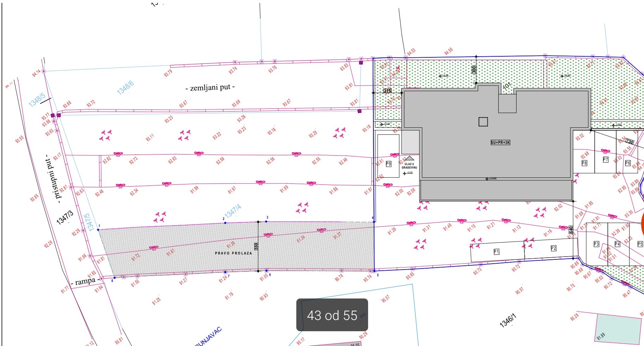Click the PRAVO PROLAZA text
The width and height of the screenshot is (644, 346).
point(233,253)
